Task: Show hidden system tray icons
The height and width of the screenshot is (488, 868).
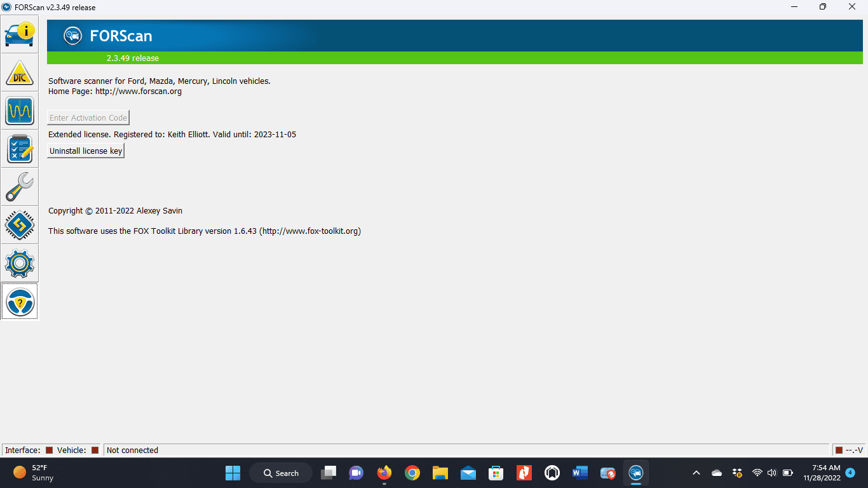Action: point(696,473)
